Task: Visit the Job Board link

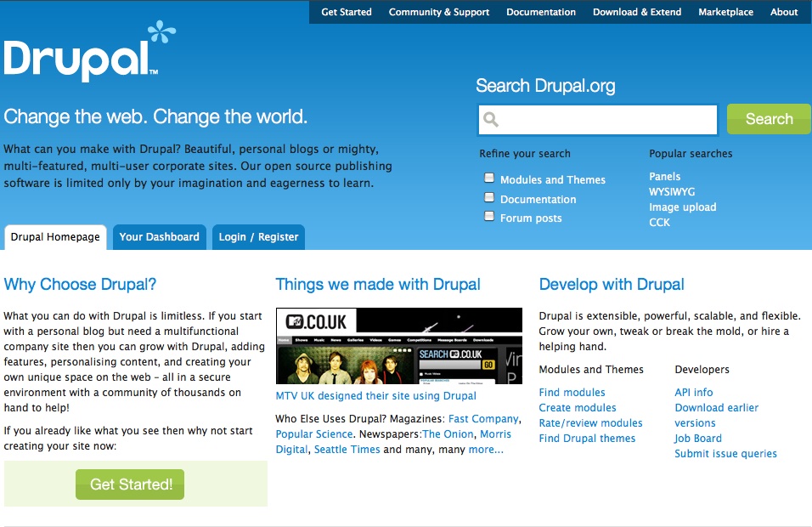Action: (697, 439)
